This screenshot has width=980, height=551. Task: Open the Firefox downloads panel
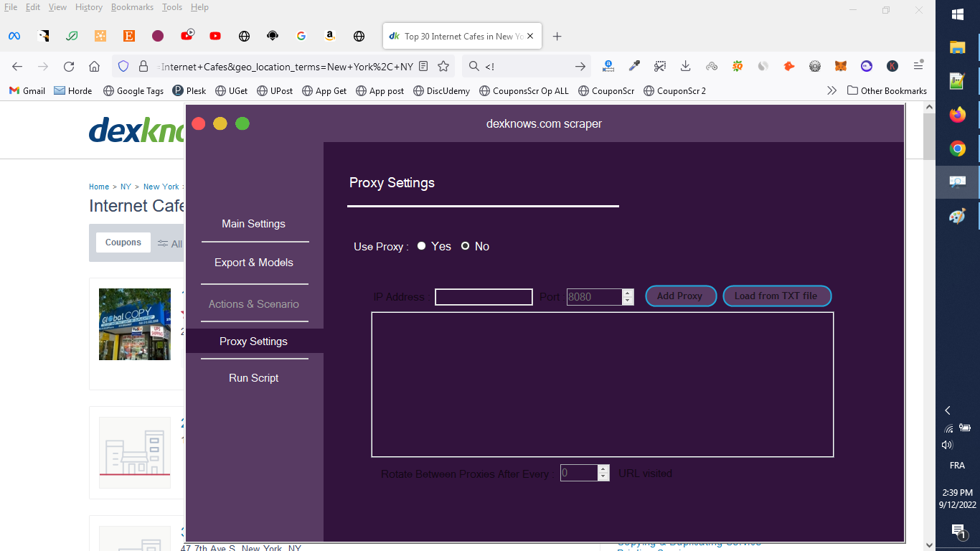coord(686,67)
